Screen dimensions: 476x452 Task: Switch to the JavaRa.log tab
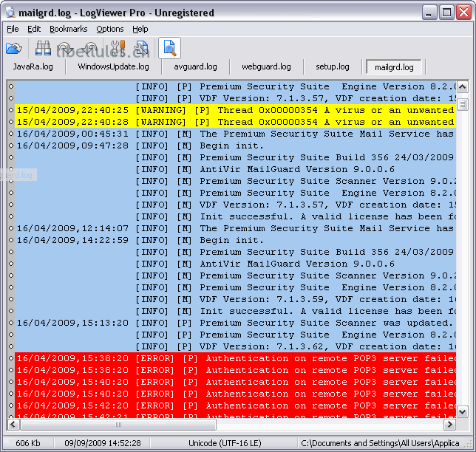(33, 66)
